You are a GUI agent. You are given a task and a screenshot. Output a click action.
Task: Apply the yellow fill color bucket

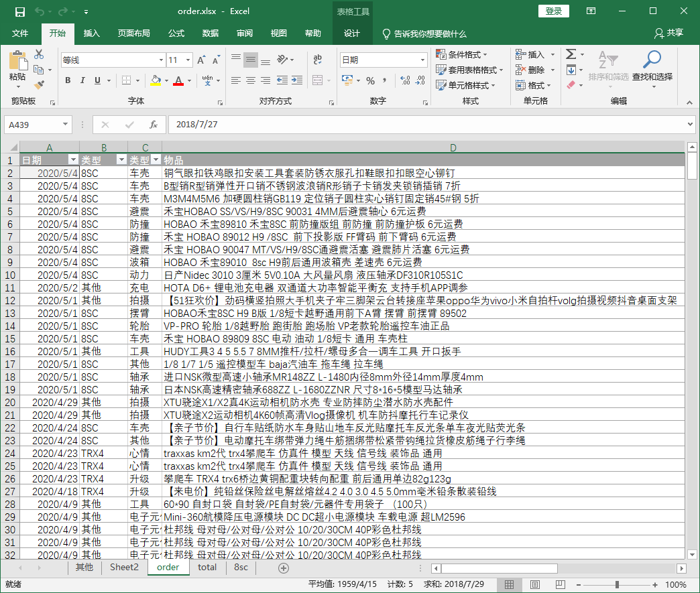click(156, 81)
